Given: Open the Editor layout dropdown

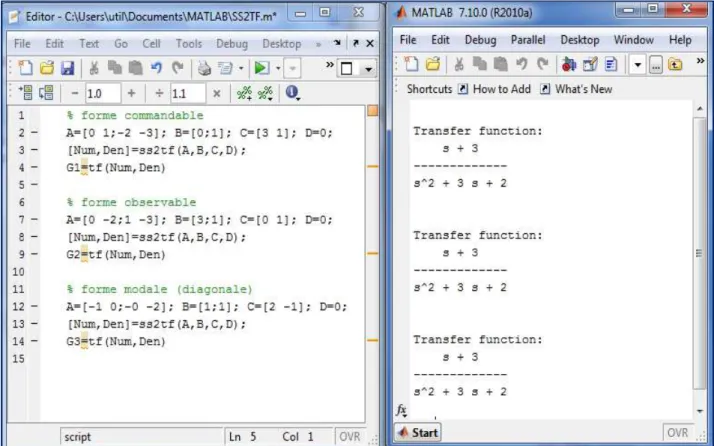Looking at the screenshot, I should click(x=357, y=68).
